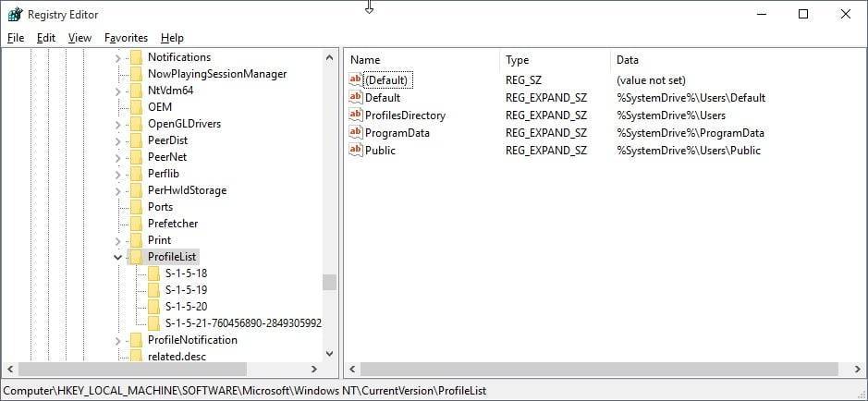Select the S-1-5-20 subkey
868x401 pixels.
pos(186,307)
